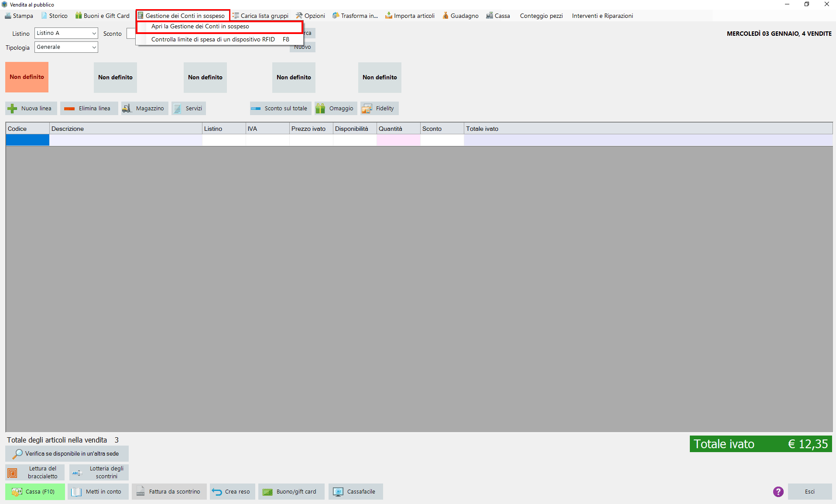The image size is (836, 504).
Task: Click the MERCOLEDÌ 03 GENNAIO, 4 VENDITE text
Action: pos(779,34)
